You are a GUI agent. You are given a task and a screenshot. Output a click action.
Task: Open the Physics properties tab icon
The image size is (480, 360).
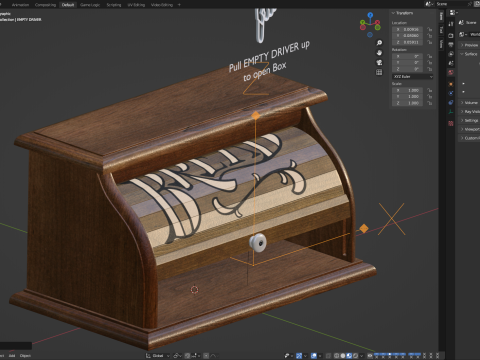[x=451, y=93]
